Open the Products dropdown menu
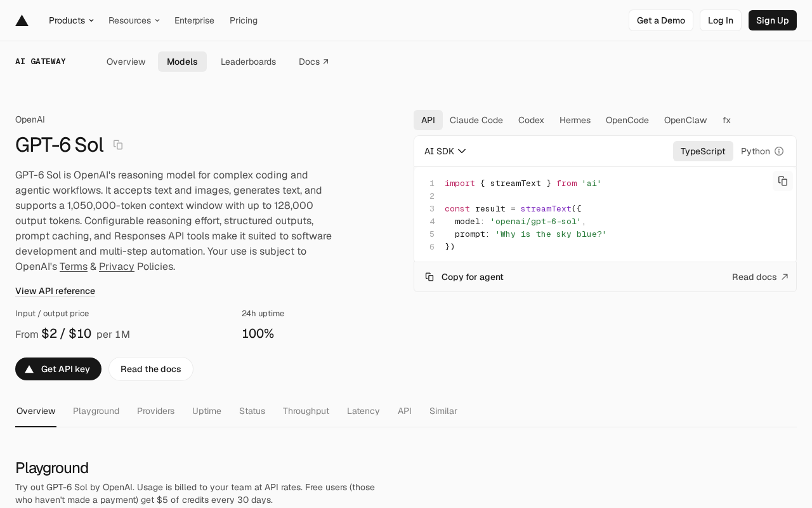 pos(71,20)
